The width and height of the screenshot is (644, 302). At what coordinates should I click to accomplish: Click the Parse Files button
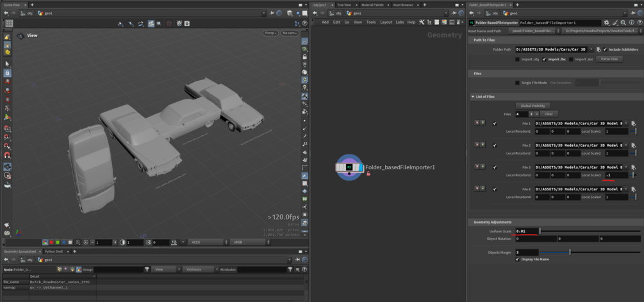(609, 59)
